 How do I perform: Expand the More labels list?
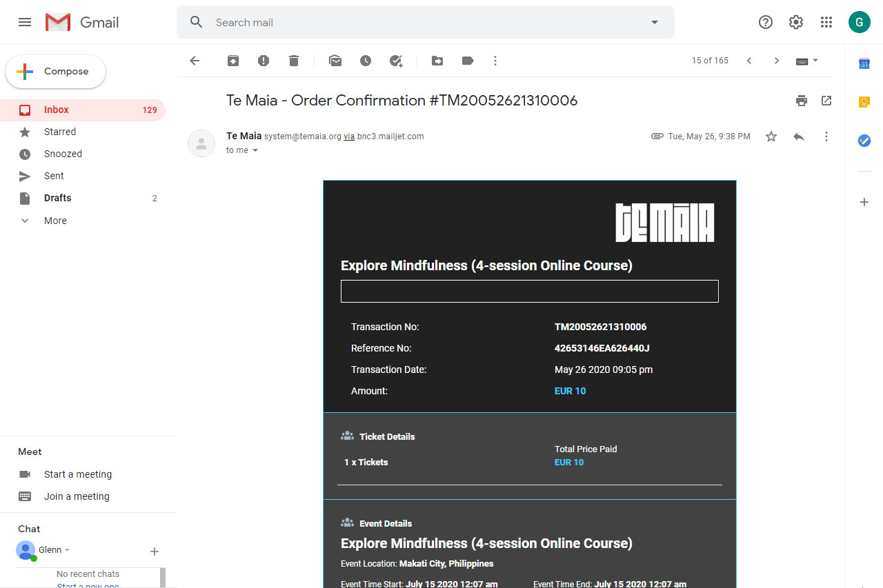(83, 221)
